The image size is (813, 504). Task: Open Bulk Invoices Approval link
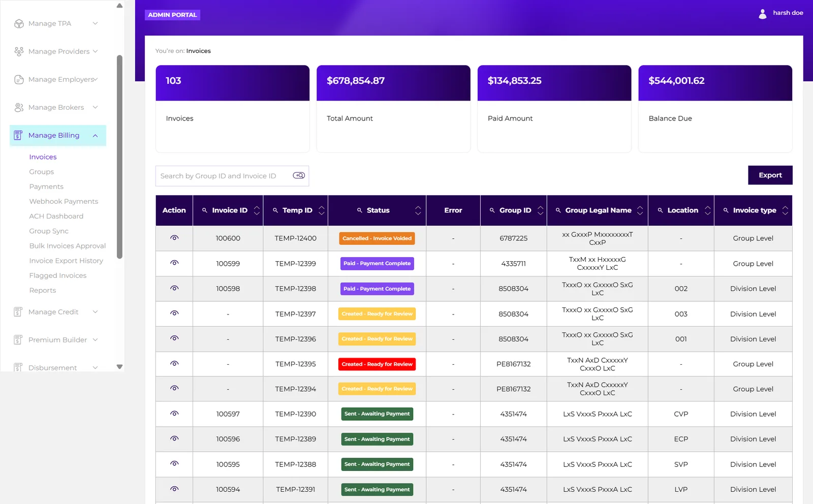(68, 246)
